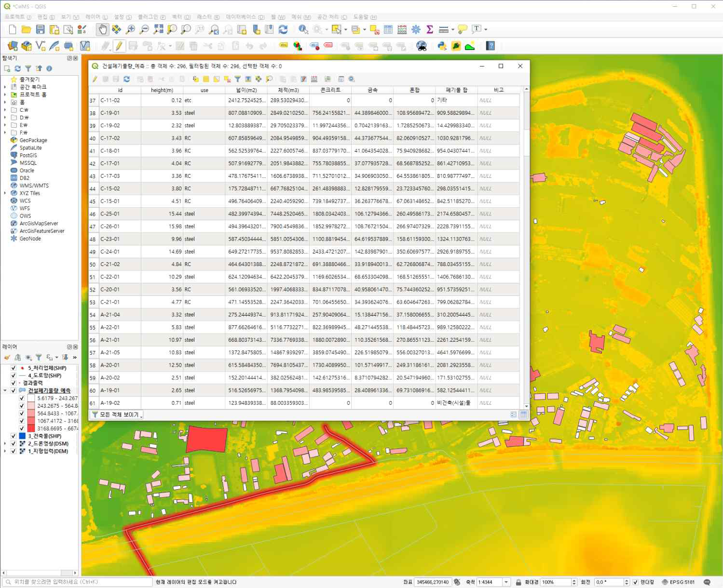
Task: Open the 레이어 menu
Action: pyautogui.click(x=96, y=17)
